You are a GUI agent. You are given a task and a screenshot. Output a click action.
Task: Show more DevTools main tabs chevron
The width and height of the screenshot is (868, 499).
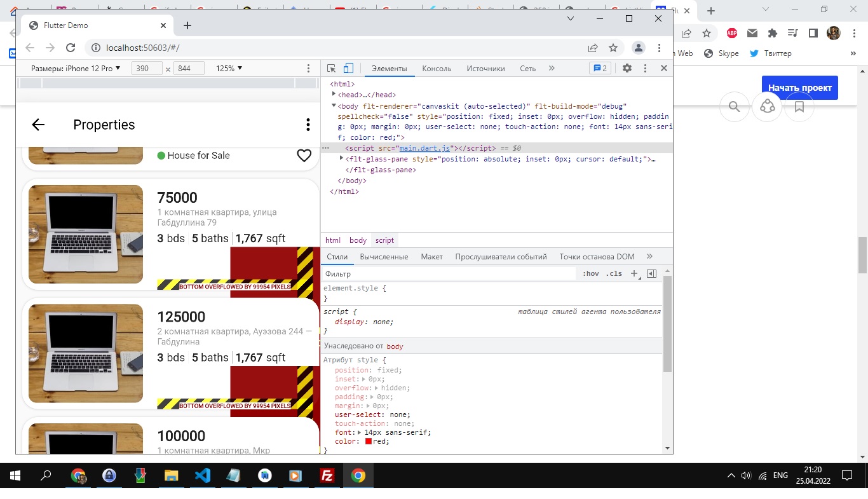point(552,68)
